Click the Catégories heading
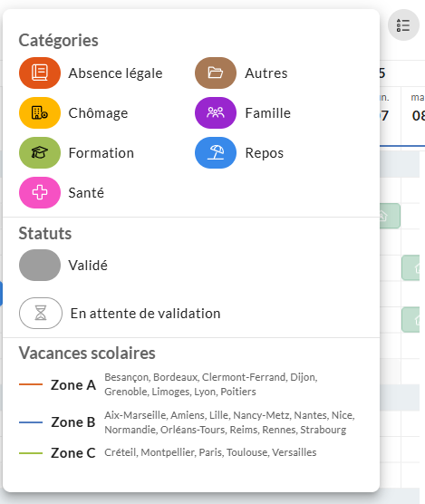Viewport: 425px width, 504px height. click(x=59, y=41)
